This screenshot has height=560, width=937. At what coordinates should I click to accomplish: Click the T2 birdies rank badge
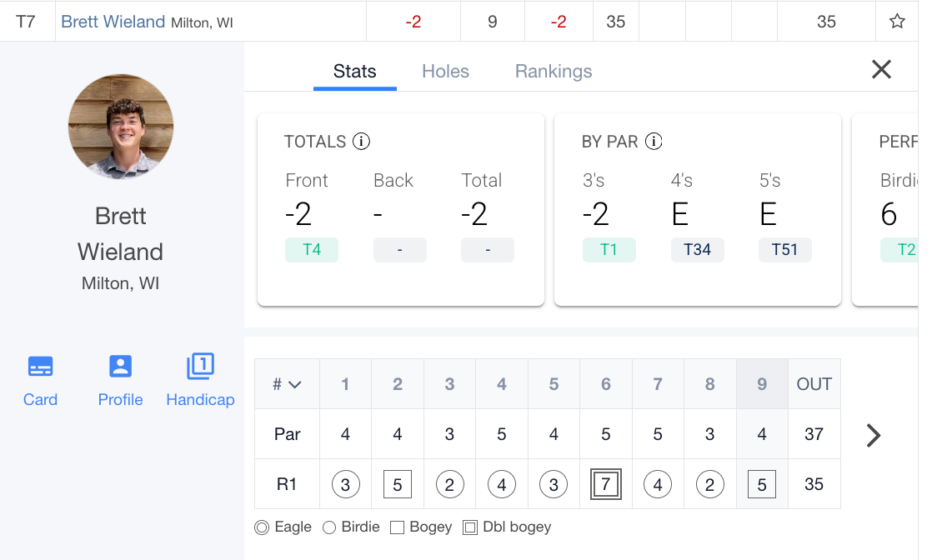[899, 250]
